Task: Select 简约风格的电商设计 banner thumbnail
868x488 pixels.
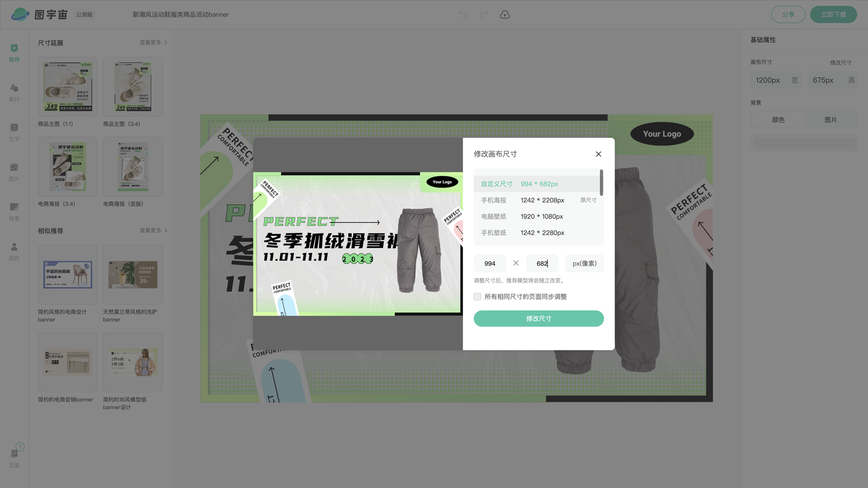Action: (x=68, y=275)
